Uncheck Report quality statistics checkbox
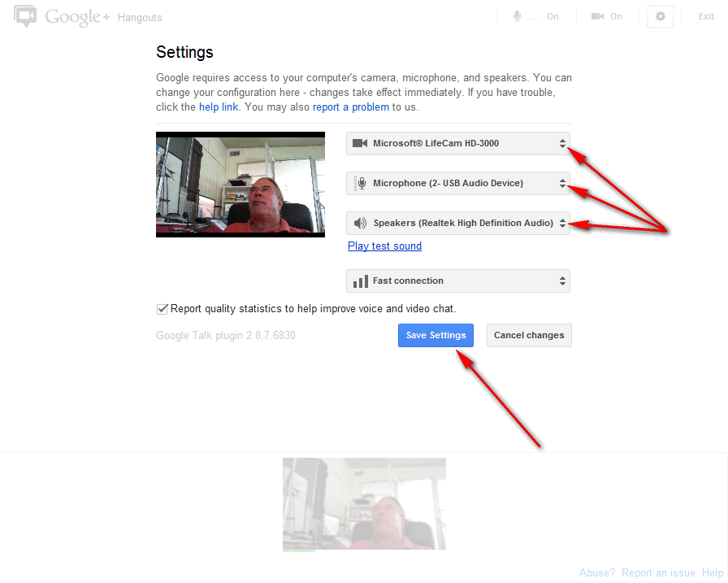 (162, 309)
